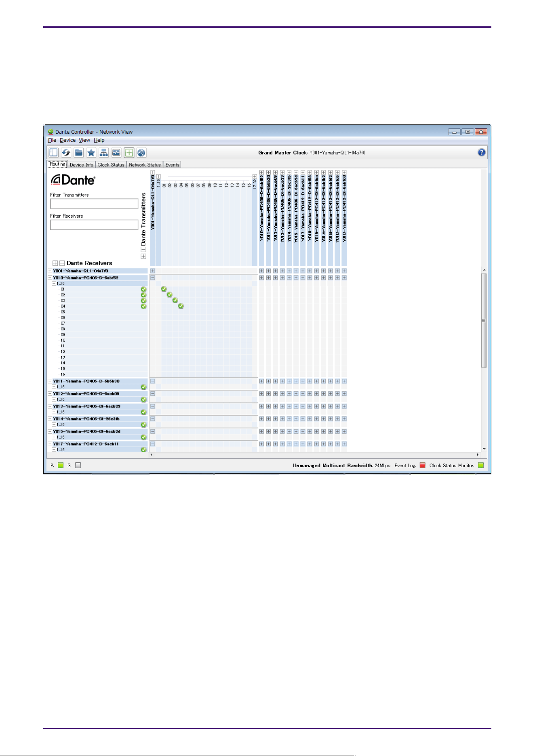Expand transmitter column Y01D-Yamaha-PC412-DI-6abfc0
The image size is (535, 756).
click(344, 172)
